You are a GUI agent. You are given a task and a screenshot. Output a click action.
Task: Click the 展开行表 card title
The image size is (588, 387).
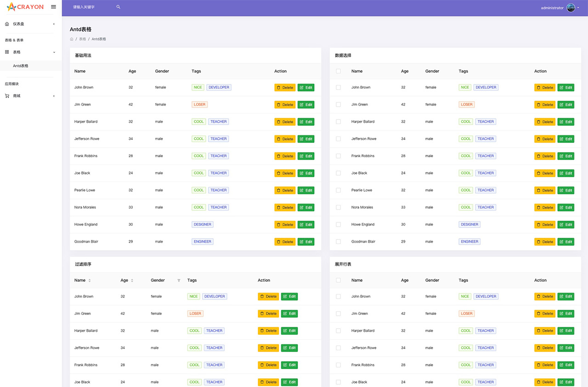click(x=343, y=264)
